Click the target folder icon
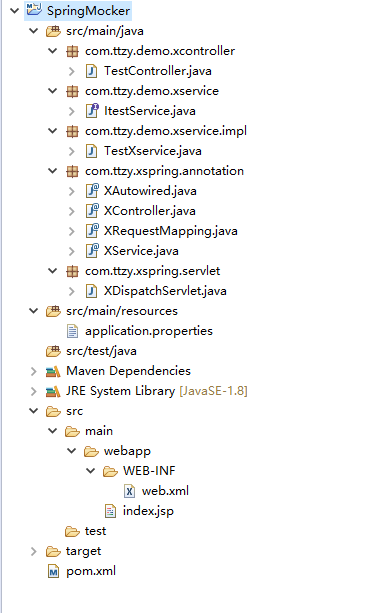Screen dimensions: 369x613 (53, 552)
